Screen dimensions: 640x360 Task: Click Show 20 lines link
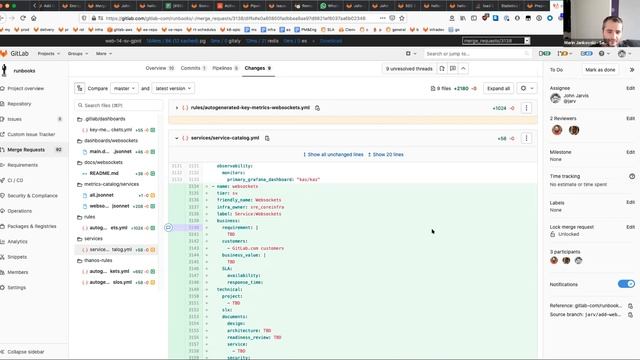pos(386,155)
